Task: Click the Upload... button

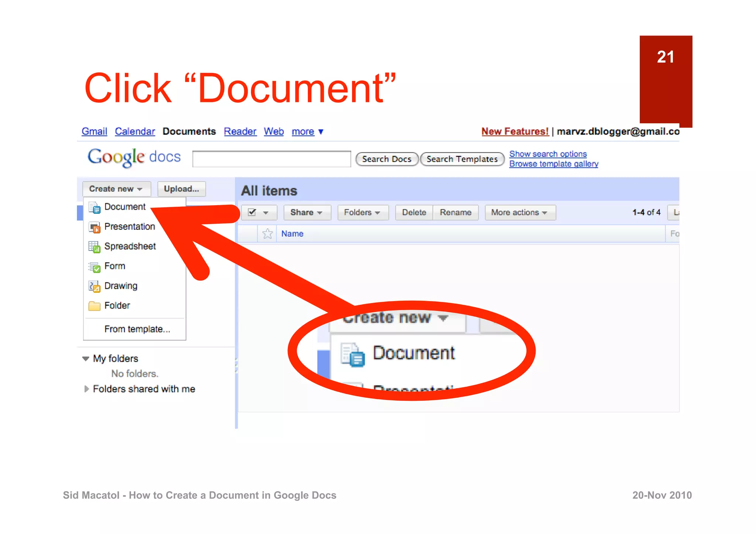Action: pyautogui.click(x=181, y=189)
